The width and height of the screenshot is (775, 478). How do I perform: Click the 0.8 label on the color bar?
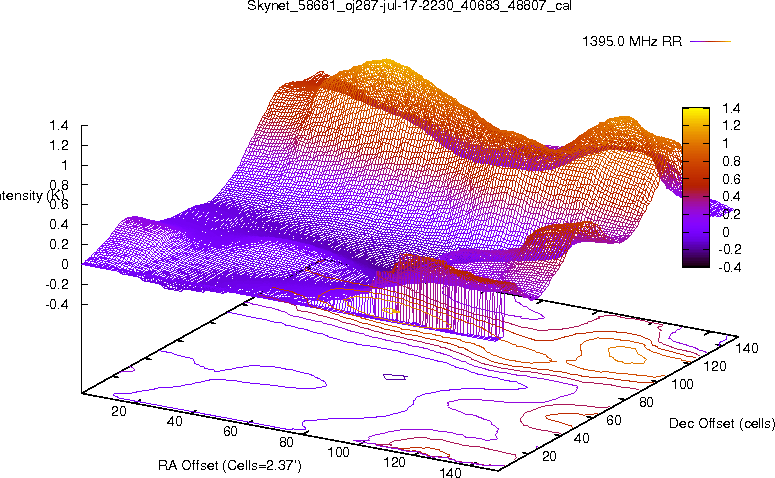point(731,161)
